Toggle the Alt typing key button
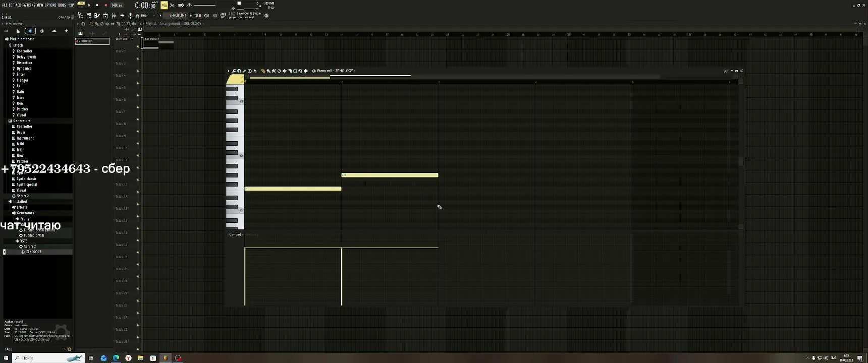 215,16
